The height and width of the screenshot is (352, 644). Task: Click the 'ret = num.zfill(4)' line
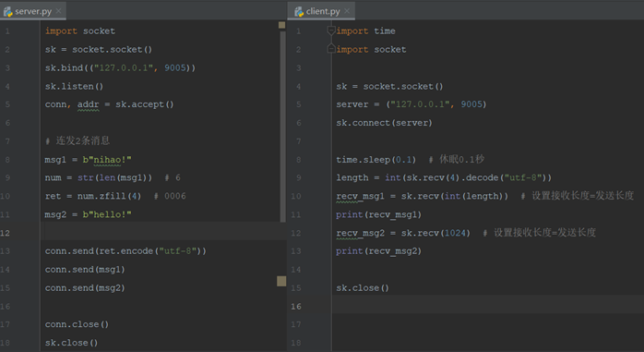93,196
